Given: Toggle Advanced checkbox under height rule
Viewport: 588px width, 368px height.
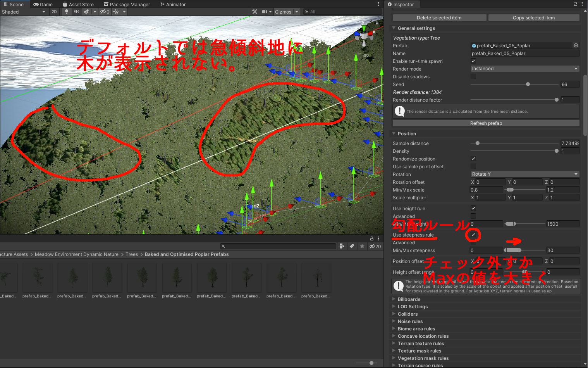Looking at the screenshot, I should (473, 216).
